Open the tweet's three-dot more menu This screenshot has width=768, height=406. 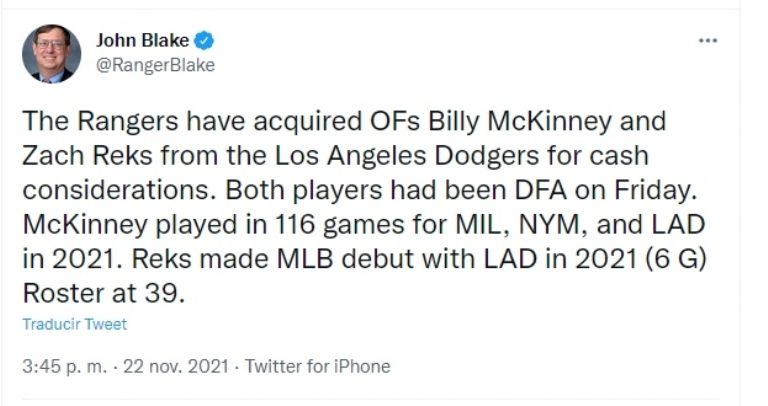point(708,41)
